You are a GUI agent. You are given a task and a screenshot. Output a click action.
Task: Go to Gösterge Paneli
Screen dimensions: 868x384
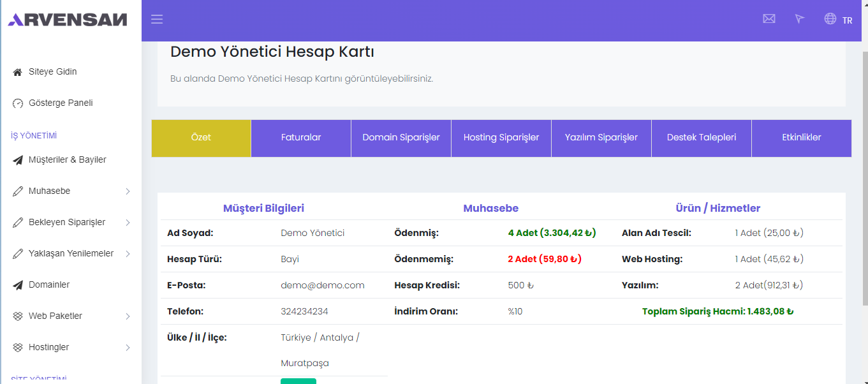(61, 103)
